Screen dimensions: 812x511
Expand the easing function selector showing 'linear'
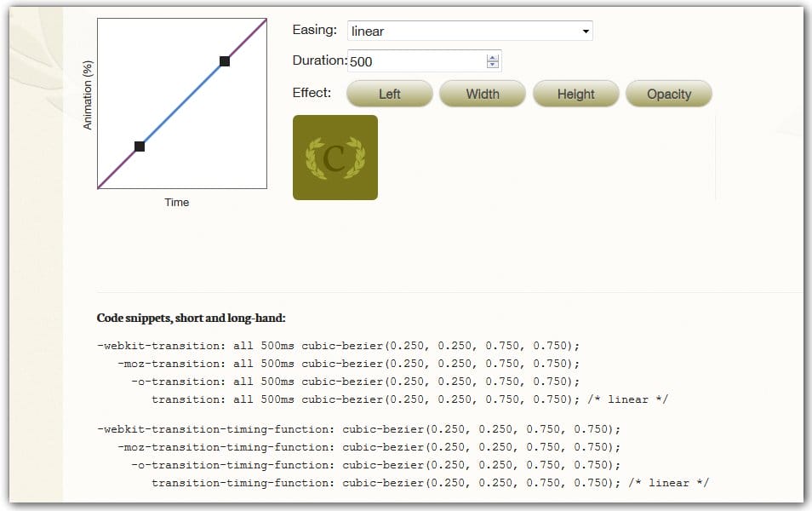[x=468, y=30]
